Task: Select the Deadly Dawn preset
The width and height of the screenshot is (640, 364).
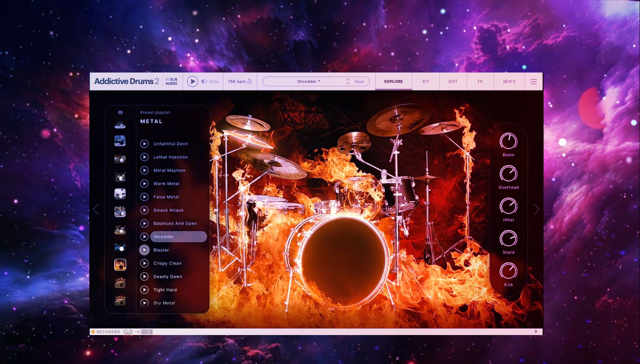Action: [x=167, y=277]
